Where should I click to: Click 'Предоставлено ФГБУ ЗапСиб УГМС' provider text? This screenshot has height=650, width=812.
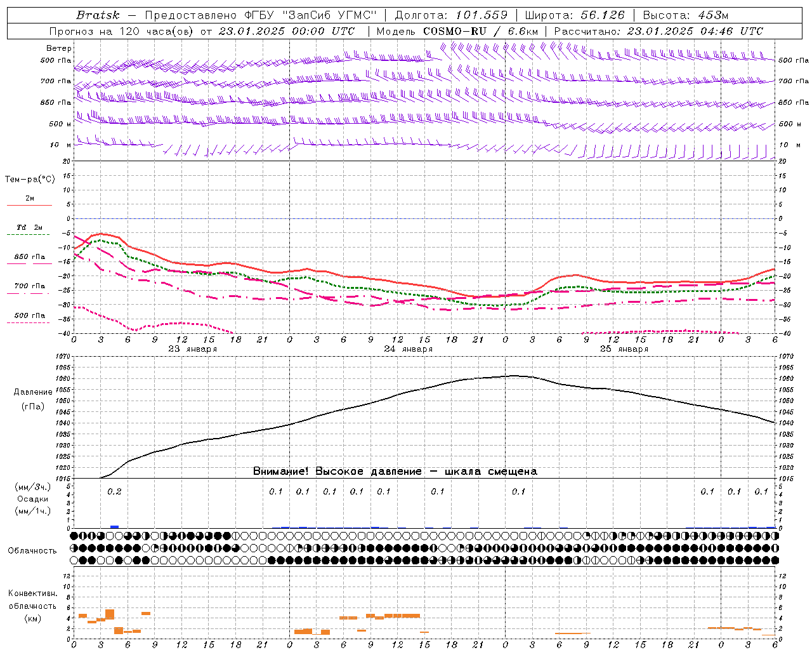(x=261, y=15)
